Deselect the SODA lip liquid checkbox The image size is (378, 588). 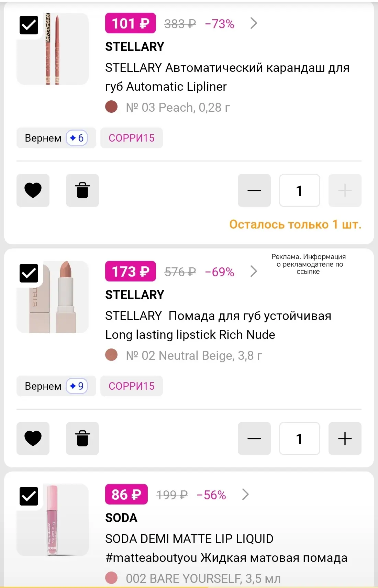coord(29,496)
